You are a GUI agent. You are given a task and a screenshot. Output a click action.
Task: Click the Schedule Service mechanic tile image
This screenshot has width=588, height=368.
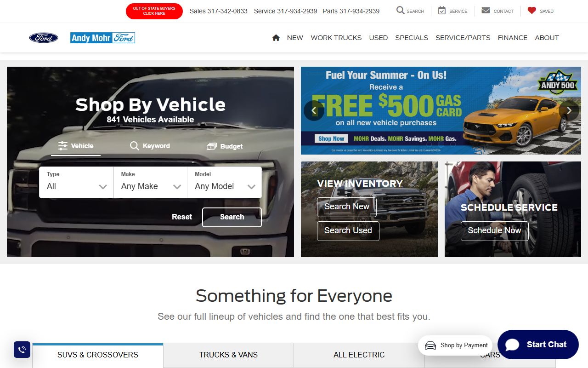513,209
